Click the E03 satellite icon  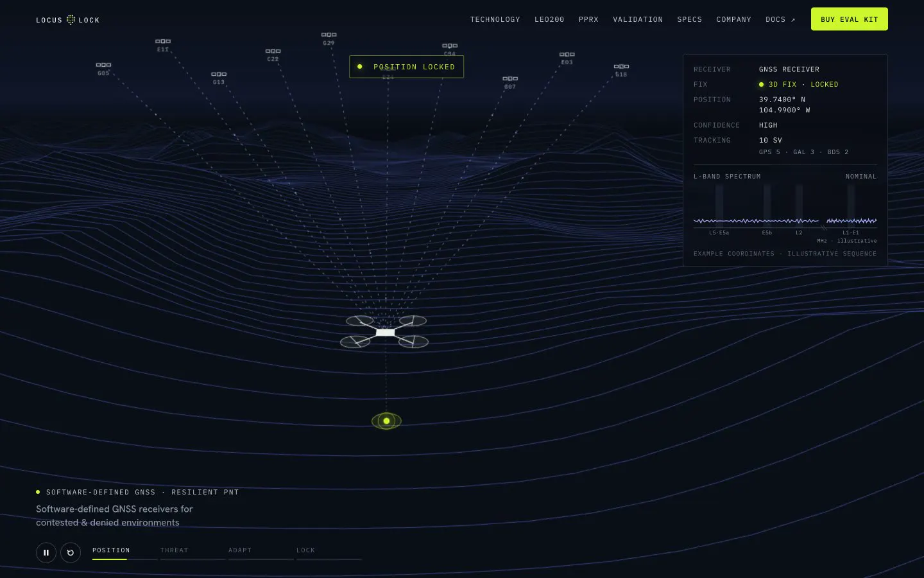point(567,55)
